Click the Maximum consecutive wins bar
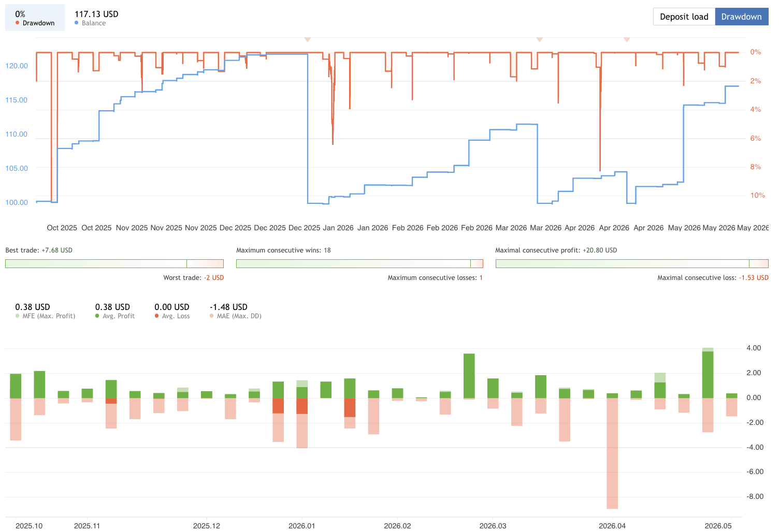This screenshot has width=779, height=532. point(359,263)
